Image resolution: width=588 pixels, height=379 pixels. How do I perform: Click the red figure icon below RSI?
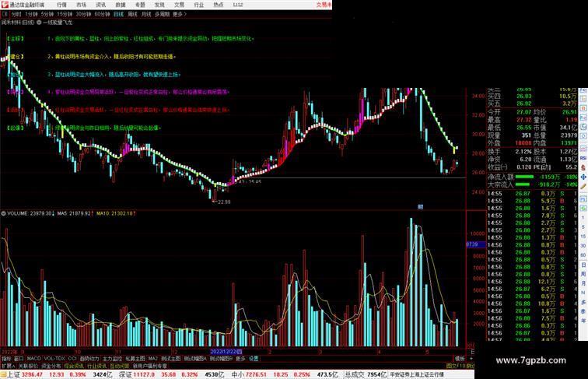(x=583, y=167)
